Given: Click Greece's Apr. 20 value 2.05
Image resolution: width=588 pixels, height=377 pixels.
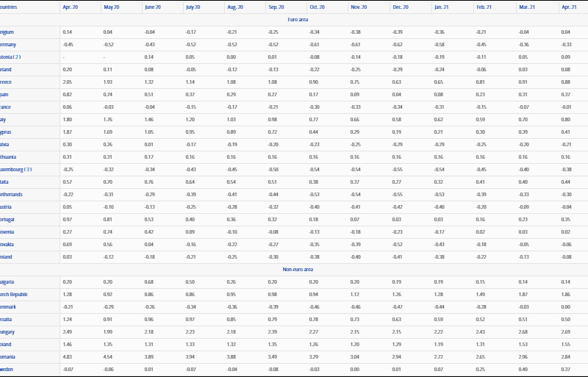Looking at the screenshot, I should click(68, 82).
